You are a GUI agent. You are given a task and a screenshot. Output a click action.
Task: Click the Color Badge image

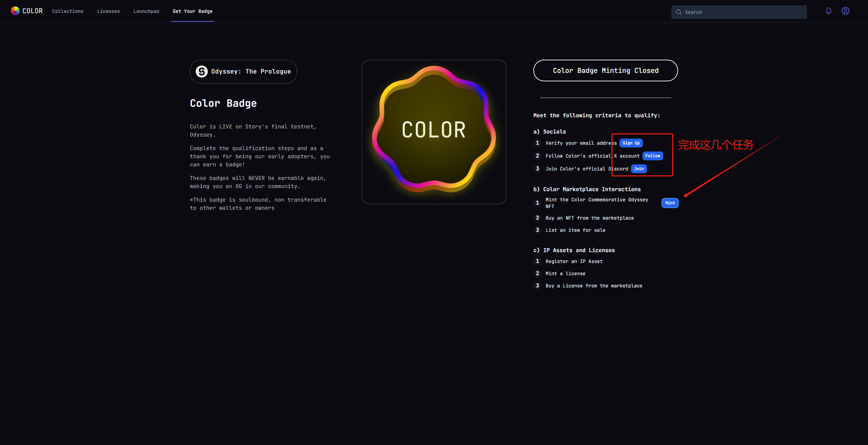click(434, 132)
